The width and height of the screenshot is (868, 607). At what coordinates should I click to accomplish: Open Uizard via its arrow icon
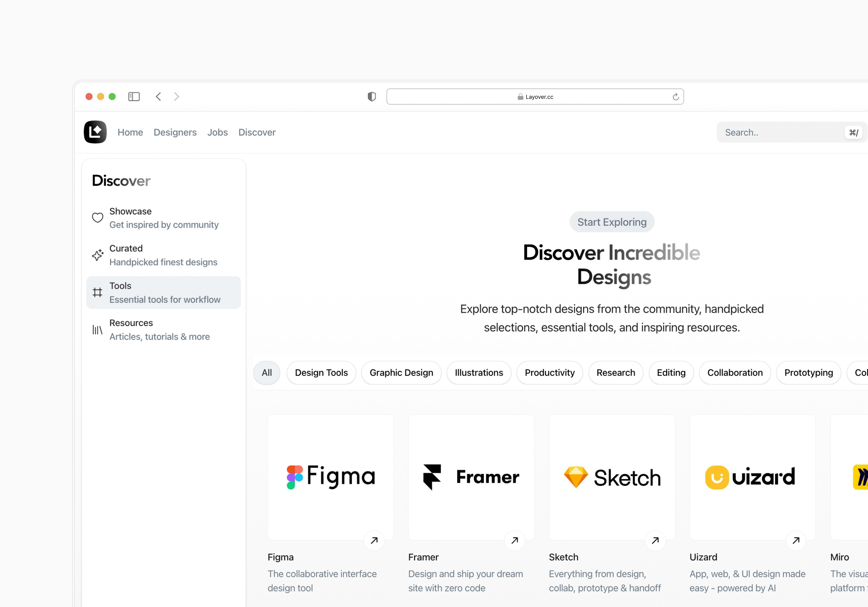(796, 540)
